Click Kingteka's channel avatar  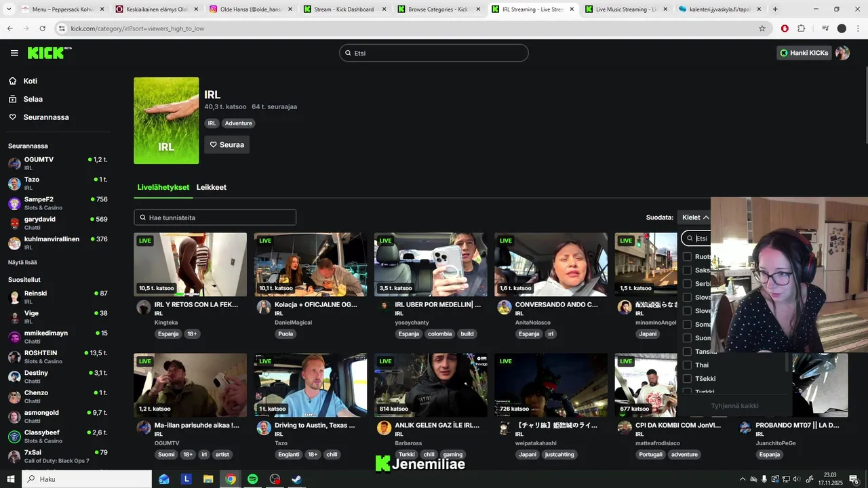click(144, 307)
